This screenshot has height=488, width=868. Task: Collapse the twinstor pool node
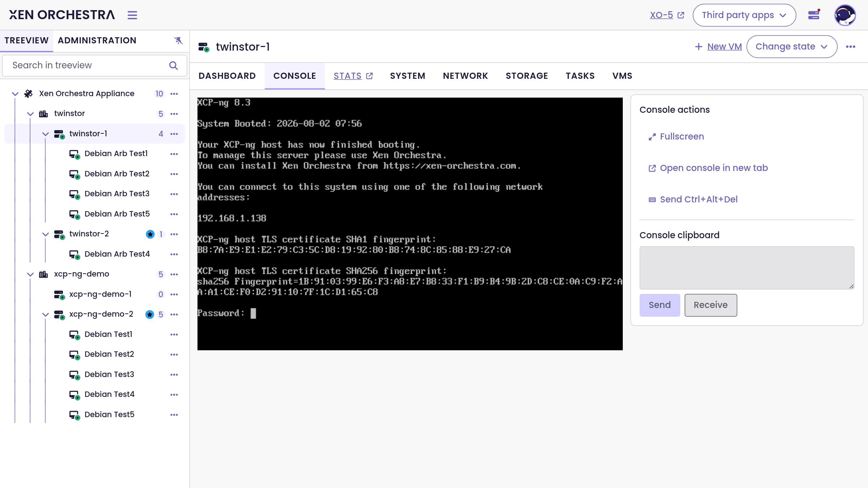point(30,114)
